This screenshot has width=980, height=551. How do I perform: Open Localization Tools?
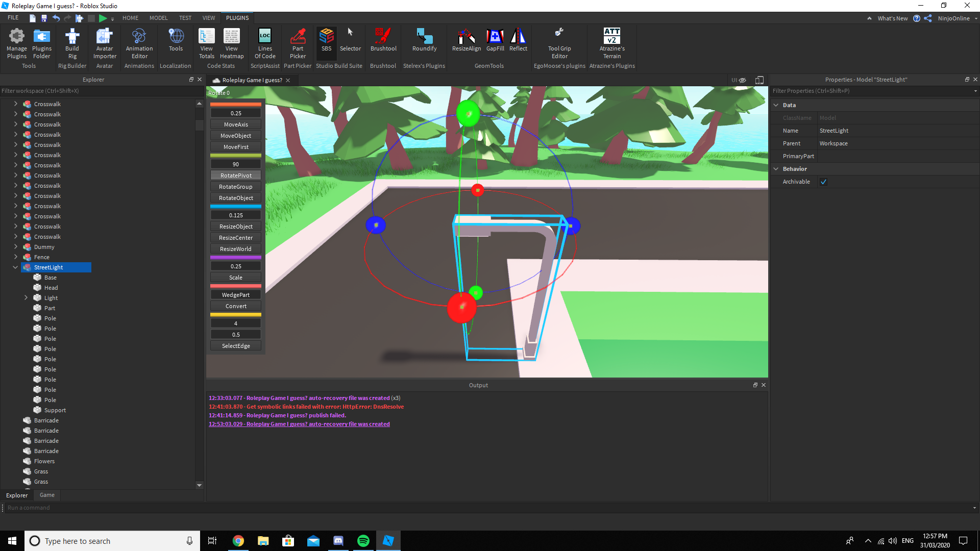[x=176, y=40]
